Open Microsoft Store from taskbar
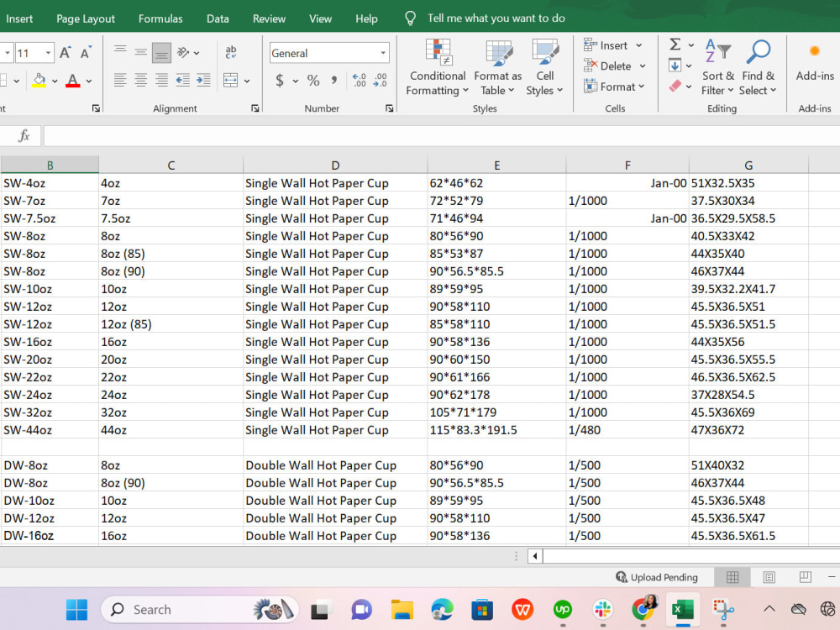The height and width of the screenshot is (630, 840). (x=482, y=610)
